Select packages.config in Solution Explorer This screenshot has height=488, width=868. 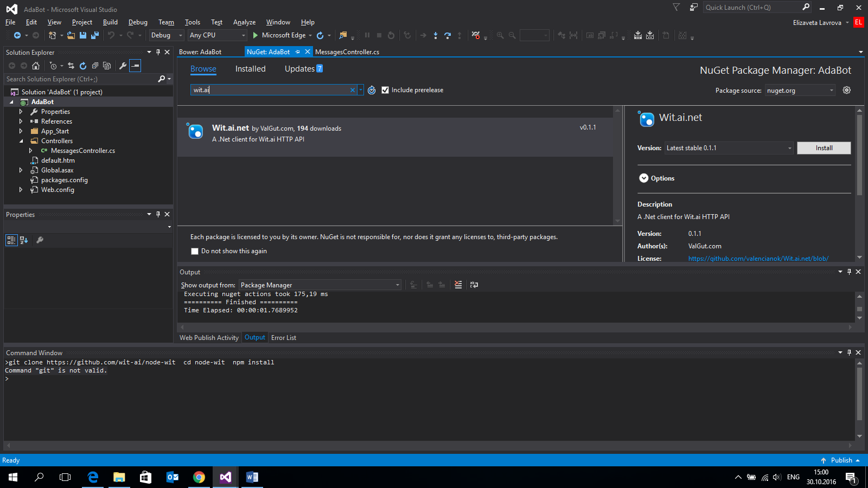(64, 180)
